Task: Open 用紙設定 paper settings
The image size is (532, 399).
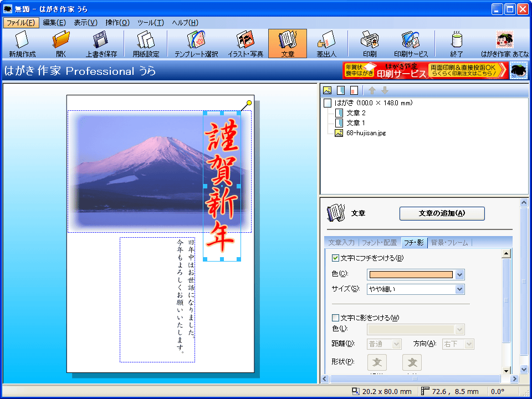Action: [x=146, y=43]
